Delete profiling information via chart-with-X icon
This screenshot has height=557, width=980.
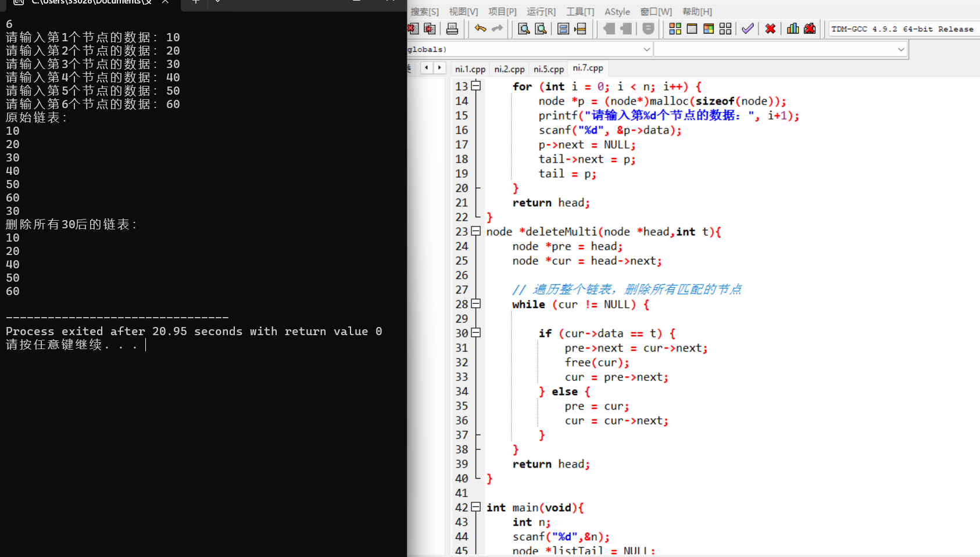(810, 28)
